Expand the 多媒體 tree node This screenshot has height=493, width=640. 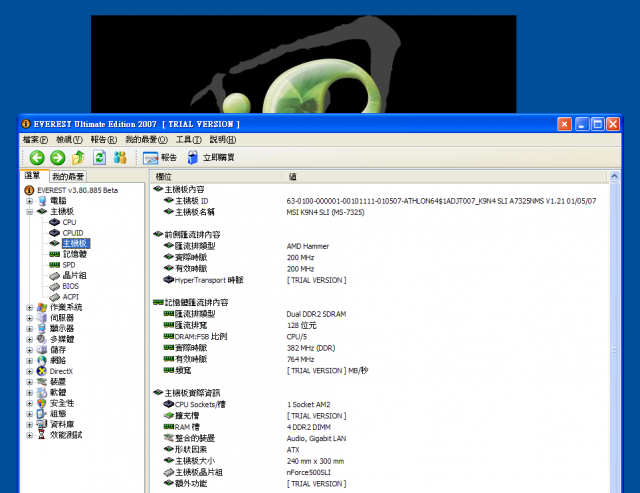29,339
